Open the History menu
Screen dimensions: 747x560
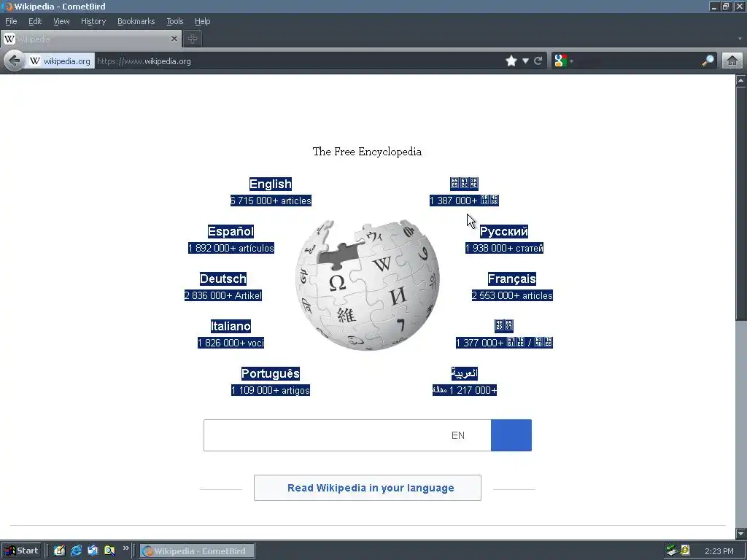tap(93, 21)
